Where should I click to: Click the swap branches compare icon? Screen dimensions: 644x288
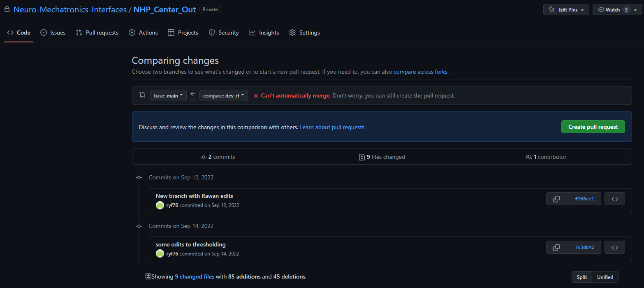point(142,95)
